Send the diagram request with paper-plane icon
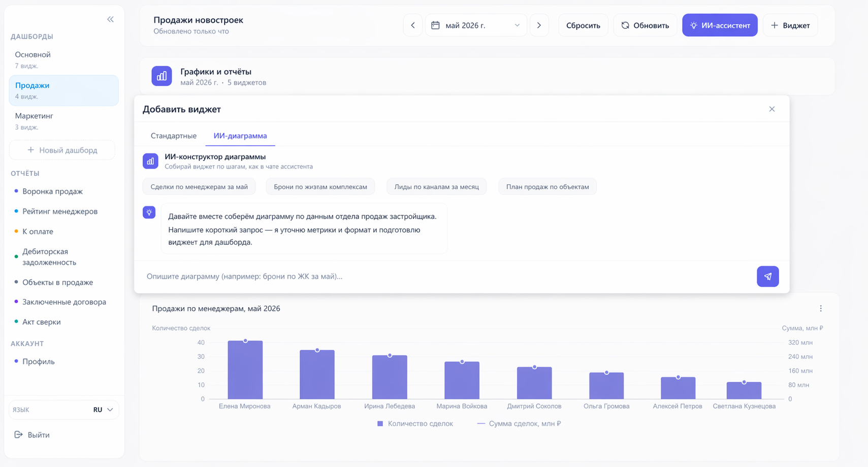This screenshot has width=868, height=467. (x=767, y=277)
